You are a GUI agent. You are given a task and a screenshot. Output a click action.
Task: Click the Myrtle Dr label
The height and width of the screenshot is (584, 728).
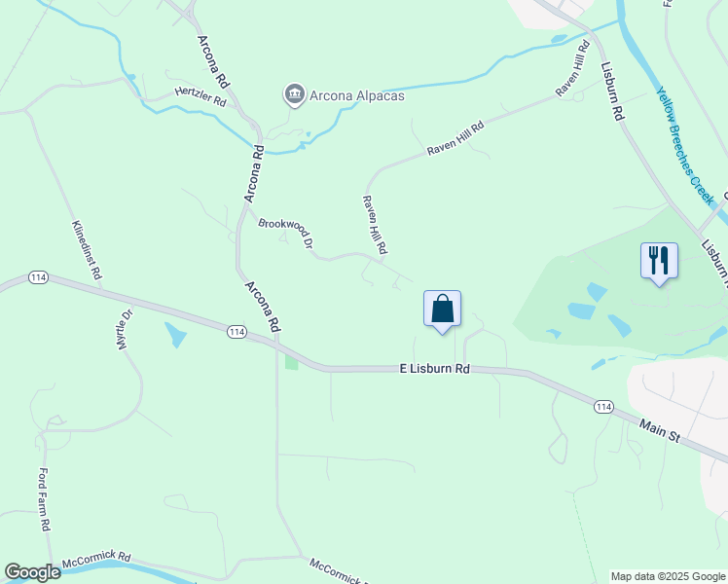pyautogui.click(x=124, y=330)
